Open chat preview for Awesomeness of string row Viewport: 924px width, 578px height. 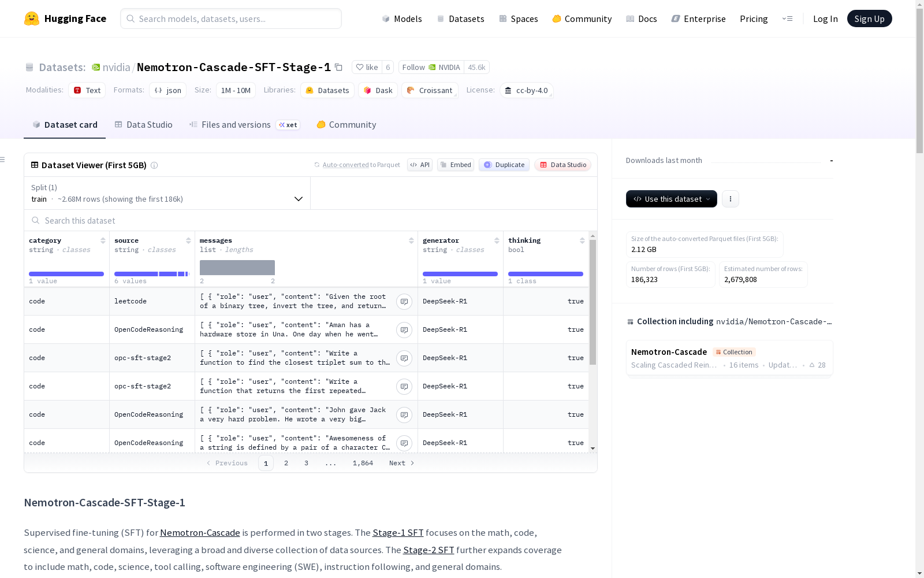coord(404,443)
